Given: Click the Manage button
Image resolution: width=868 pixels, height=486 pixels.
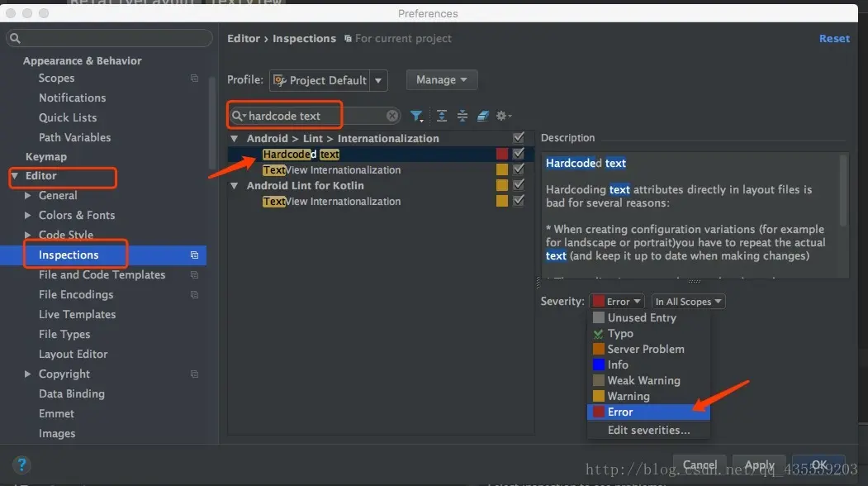Looking at the screenshot, I should click(441, 80).
